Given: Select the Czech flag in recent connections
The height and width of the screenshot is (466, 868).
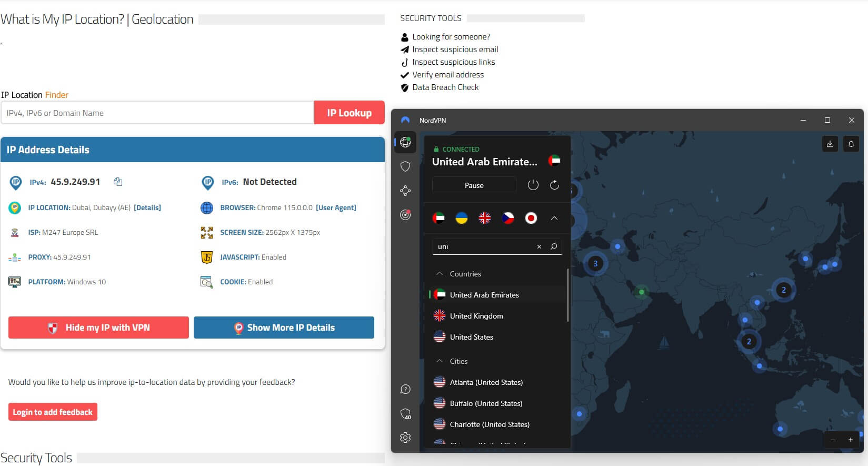Looking at the screenshot, I should [x=508, y=218].
